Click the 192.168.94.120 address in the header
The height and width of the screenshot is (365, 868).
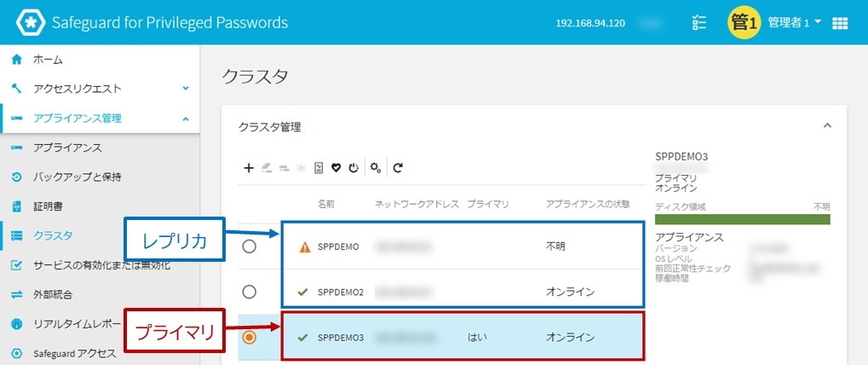point(590,23)
